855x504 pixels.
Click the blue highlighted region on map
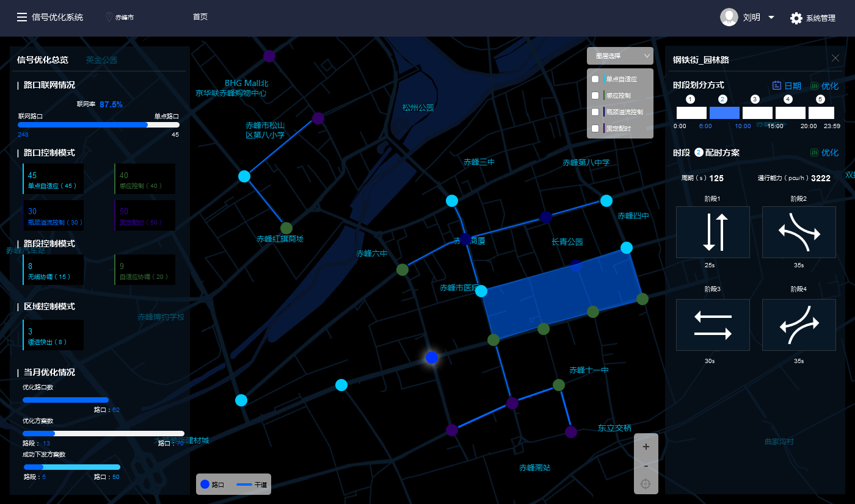(562, 293)
